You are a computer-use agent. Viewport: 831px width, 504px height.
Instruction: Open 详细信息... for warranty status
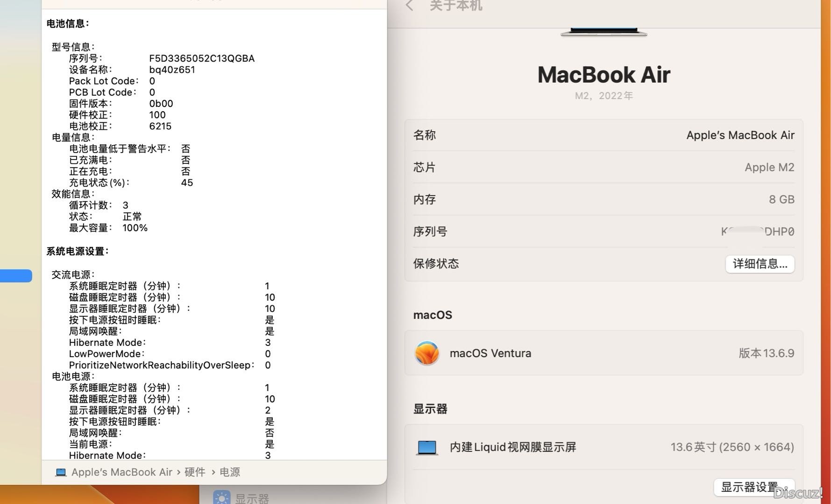pyautogui.click(x=760, y=264)
